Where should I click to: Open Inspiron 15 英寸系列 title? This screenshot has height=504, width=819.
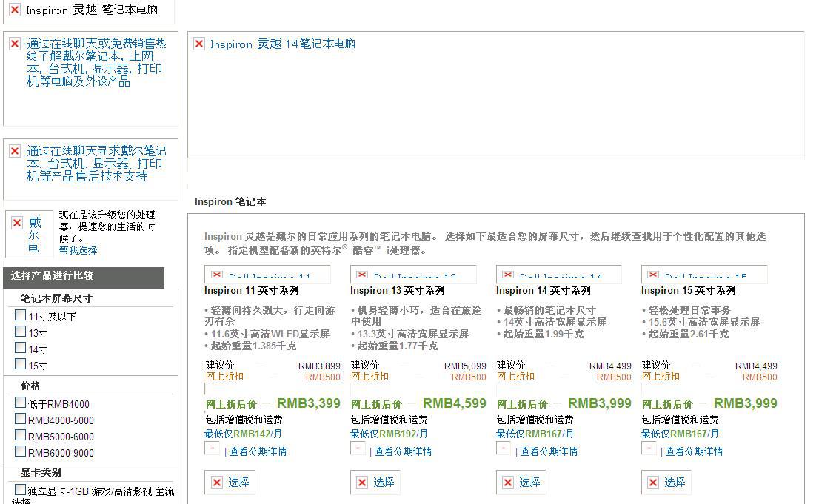click(689, 290)
